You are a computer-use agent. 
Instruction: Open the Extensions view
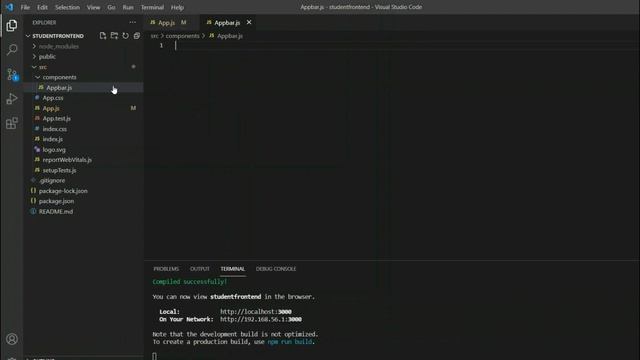pyautogui.click(x=12, y=123)
